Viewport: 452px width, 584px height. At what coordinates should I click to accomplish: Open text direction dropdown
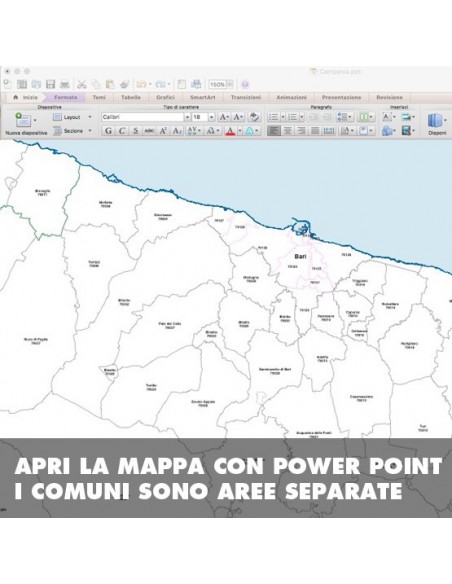click(347, 131)
